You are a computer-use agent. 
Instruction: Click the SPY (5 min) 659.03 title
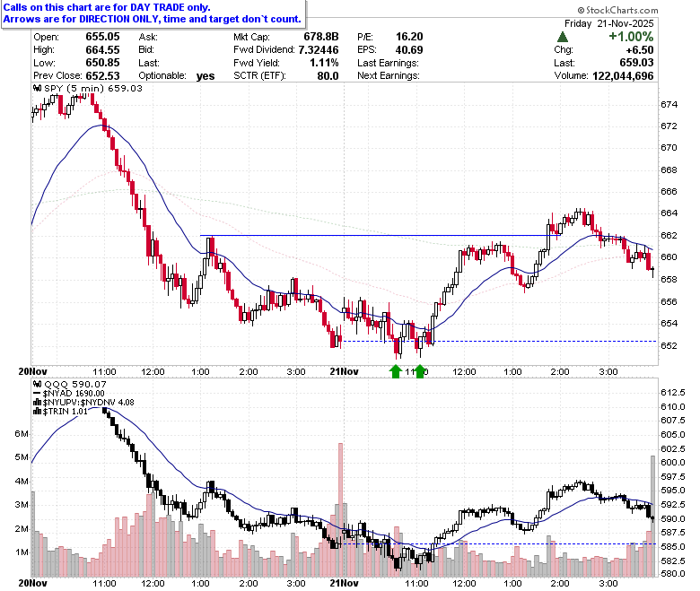coord(93,88)
